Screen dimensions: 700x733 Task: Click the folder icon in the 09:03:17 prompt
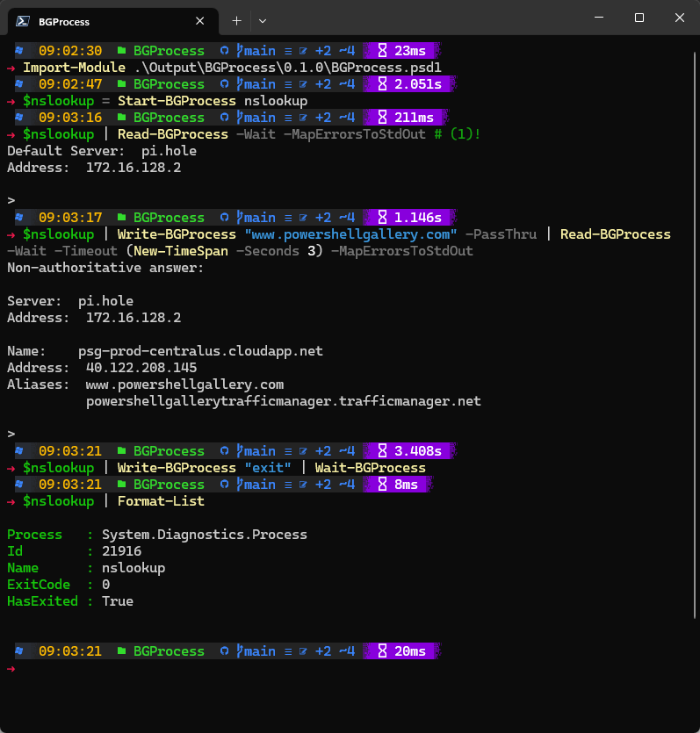(121, 217)
